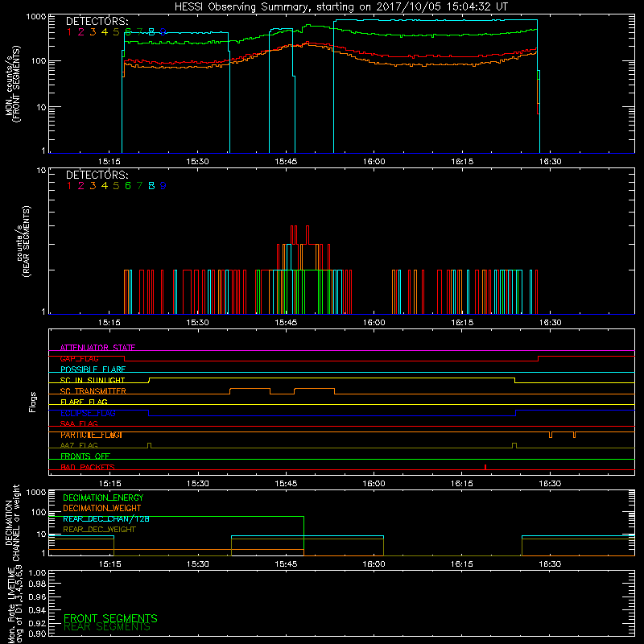Click the DECIMATION CHANNEL or weight axis label

click(x=12, y=522)
